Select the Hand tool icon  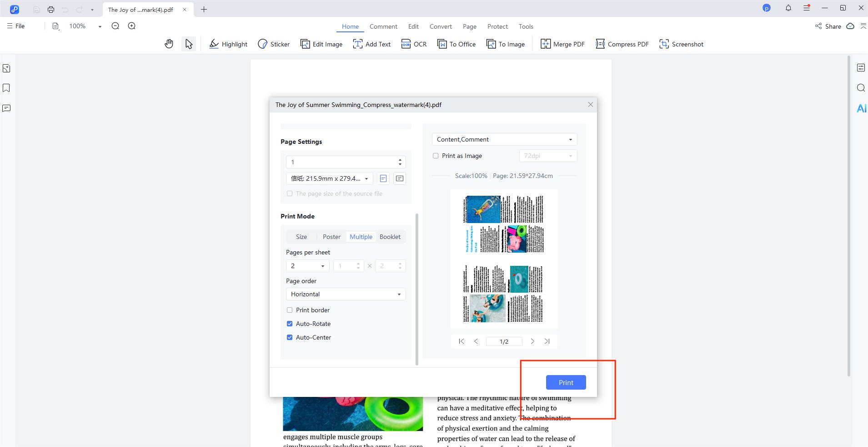[x=169, y=44]
